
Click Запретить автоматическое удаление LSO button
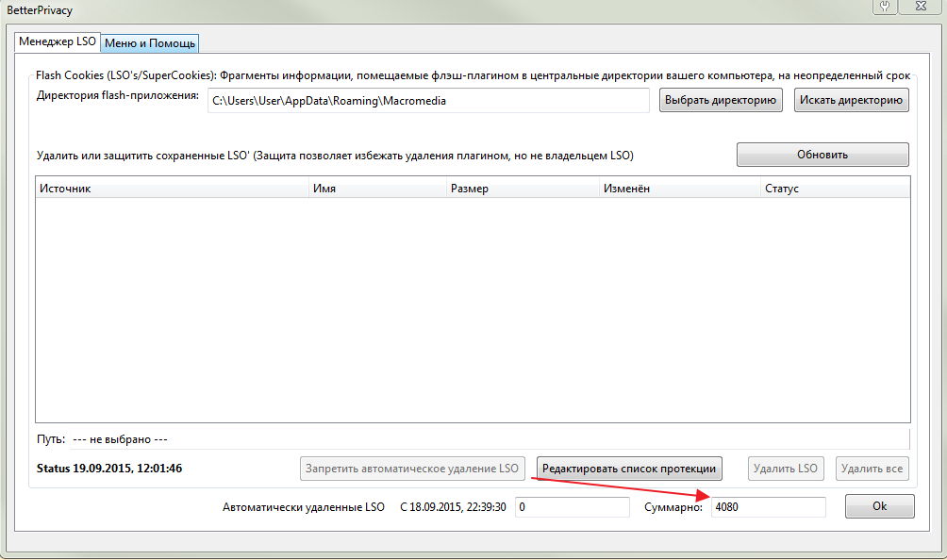(x=412, y=469)
